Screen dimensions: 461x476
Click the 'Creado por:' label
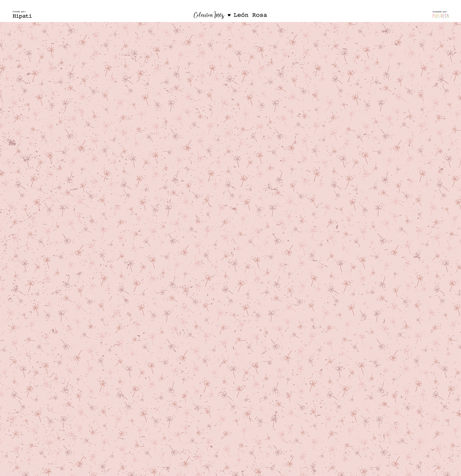click(x=19, y=11)
